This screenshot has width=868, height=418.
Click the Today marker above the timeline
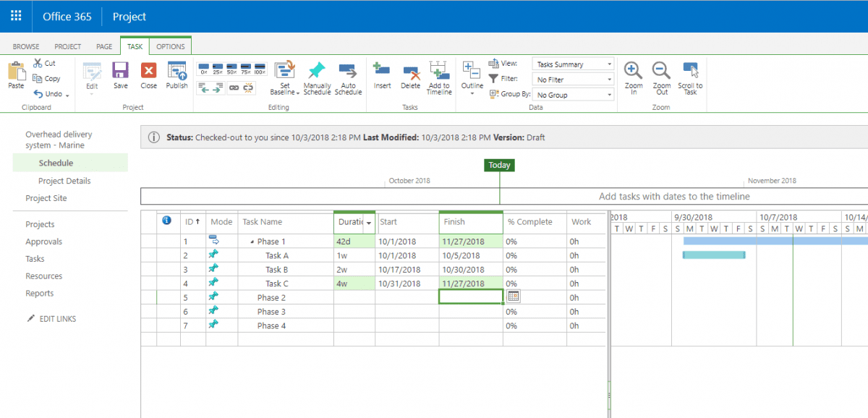499,165
